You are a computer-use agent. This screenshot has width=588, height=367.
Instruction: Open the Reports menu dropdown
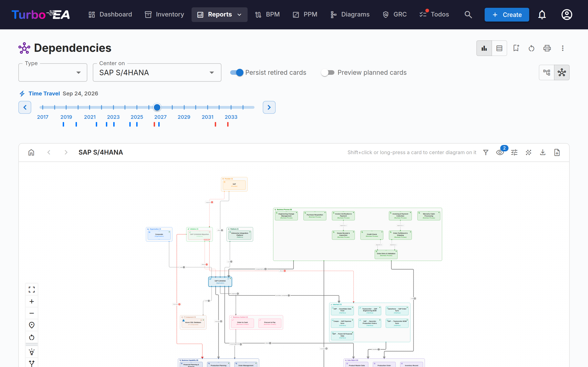click(219, 14)
